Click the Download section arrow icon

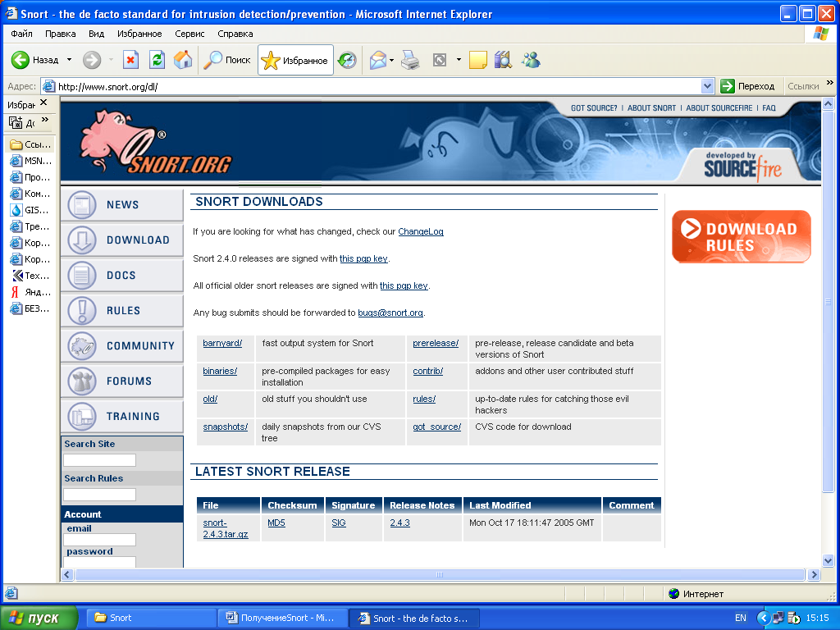[x=82, y=240]
